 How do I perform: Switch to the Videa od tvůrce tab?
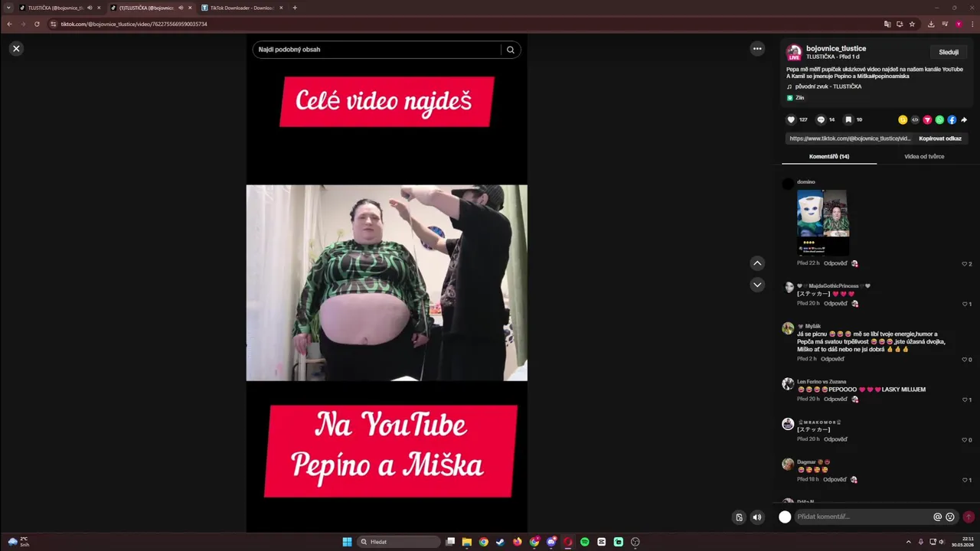coord(924,157)
